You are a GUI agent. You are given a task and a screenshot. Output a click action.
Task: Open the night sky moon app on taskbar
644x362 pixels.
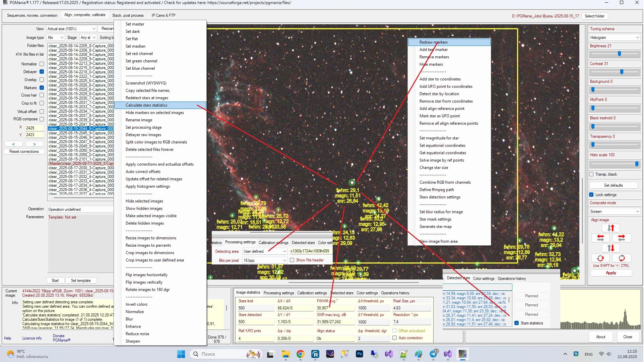click(330, 354)
